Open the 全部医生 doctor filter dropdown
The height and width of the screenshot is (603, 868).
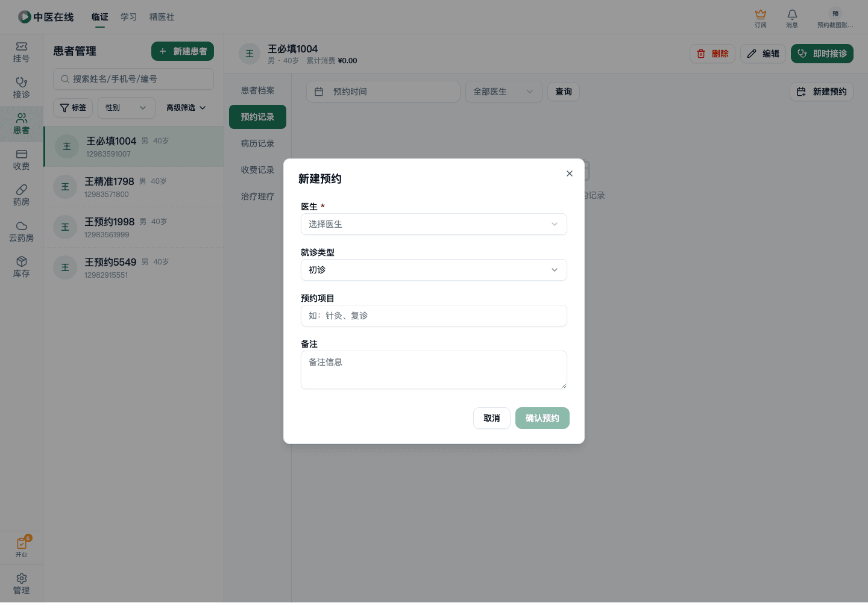504,92
